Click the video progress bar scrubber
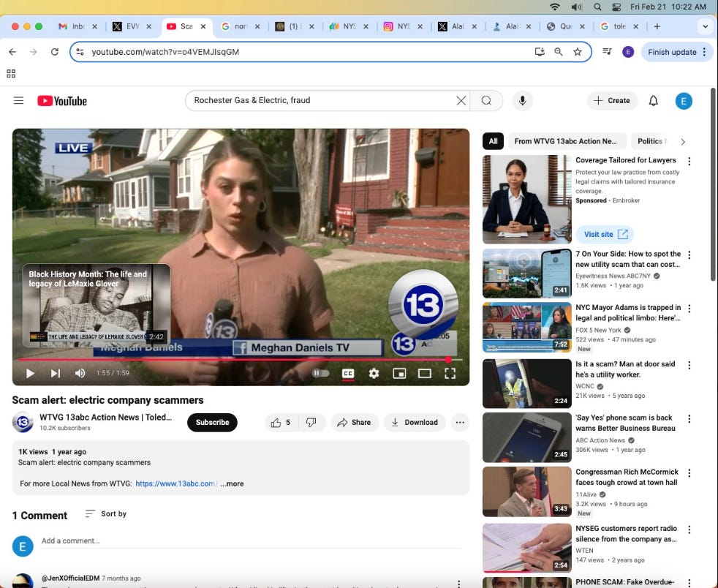Screen dimensions: 718x588 pos(448,360)
